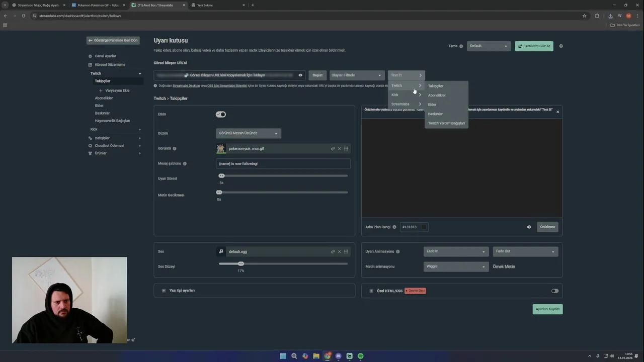Collapse the Twitch section in sidebar
Viewport: 644px width, 362px height.
tap(139, 74)
